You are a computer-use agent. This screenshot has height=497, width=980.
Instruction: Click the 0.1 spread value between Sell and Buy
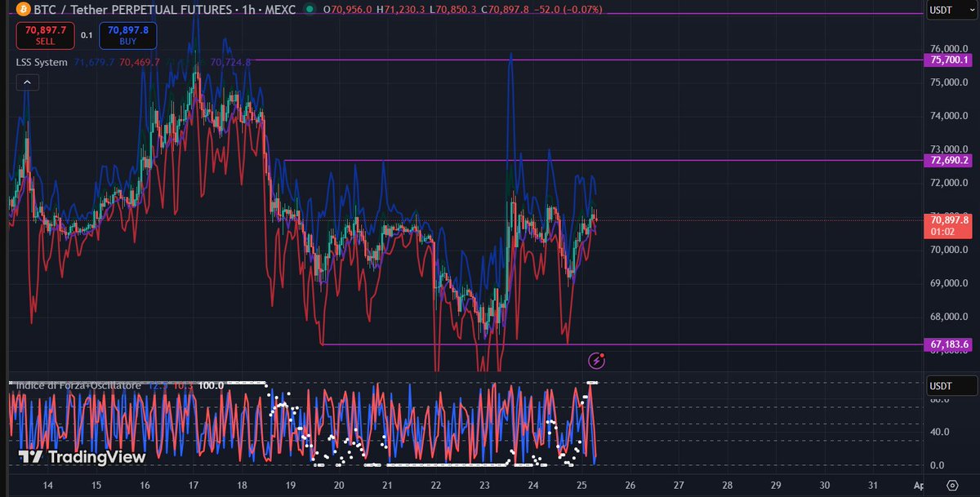pyautogui.click(x=87, y=35)
